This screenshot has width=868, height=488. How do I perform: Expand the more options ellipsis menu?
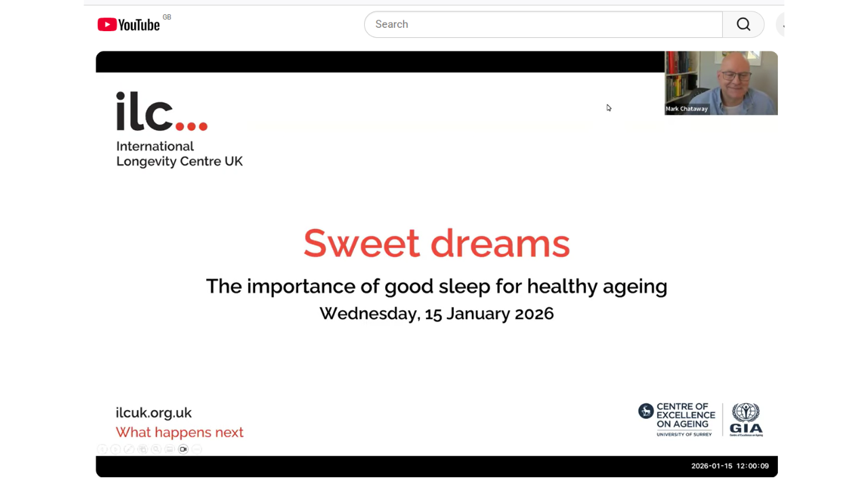coord(197,449)
